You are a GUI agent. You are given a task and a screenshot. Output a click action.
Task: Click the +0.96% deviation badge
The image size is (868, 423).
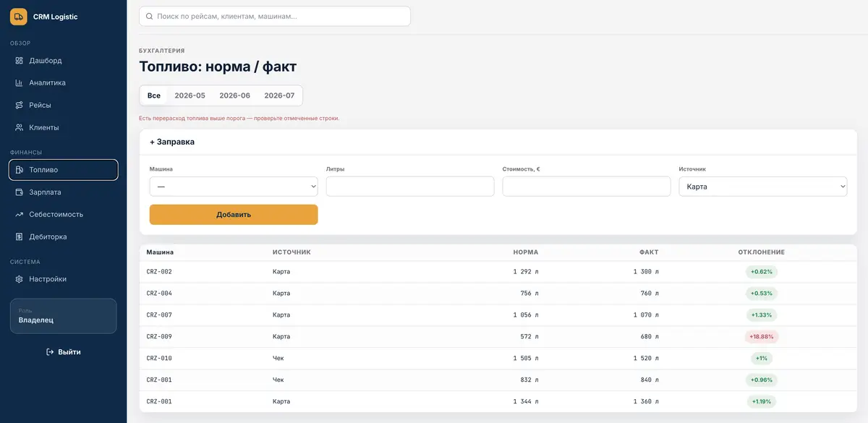click(762, 380)
